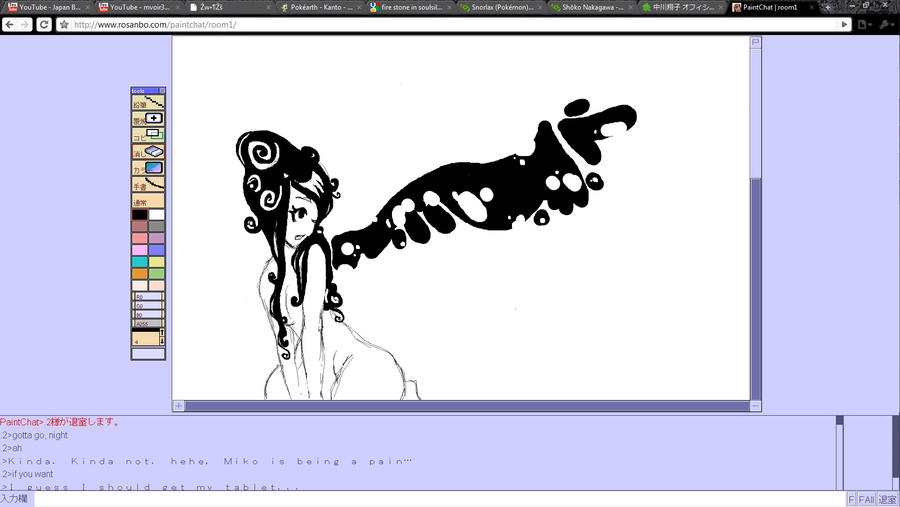Viewport: 900px width, 507px height.
Task: Switch to Shōko Nakagawa tab
Action: (591, 7)
